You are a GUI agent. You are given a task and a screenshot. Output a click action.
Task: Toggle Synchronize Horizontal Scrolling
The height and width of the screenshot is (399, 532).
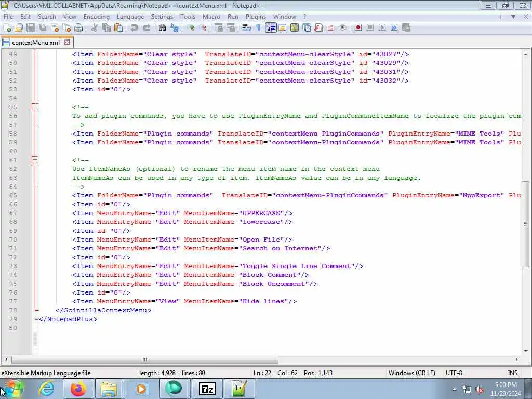coord(231,28)
